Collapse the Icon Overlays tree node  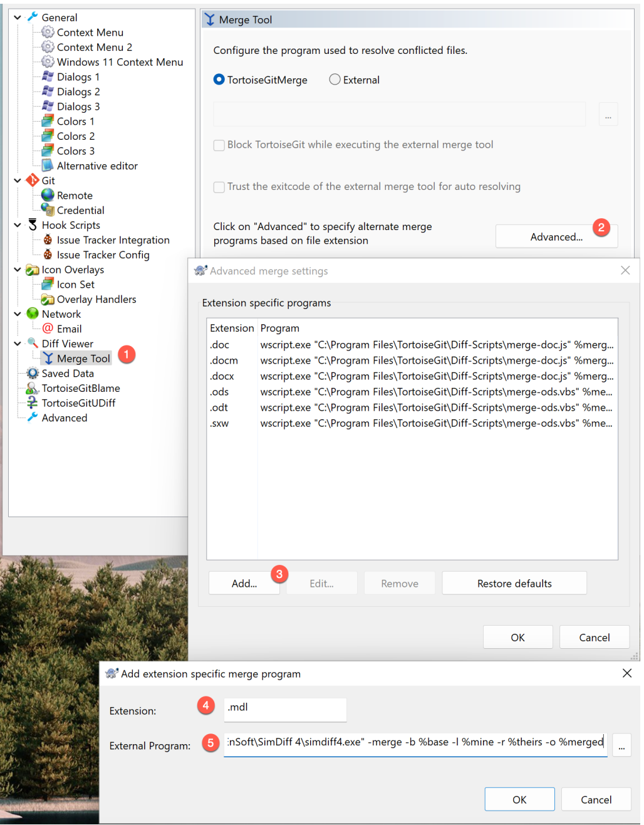[18, 270]
